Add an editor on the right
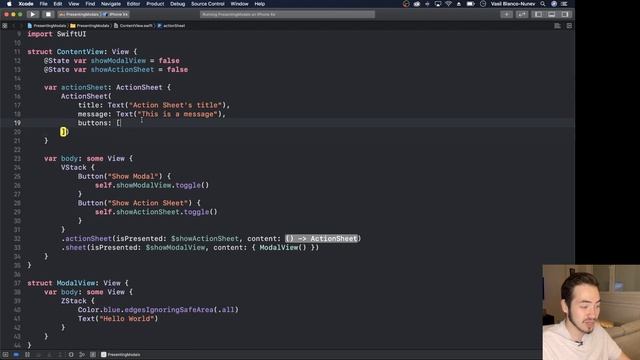Screen dimensions: 640x360 pos(569,26)
